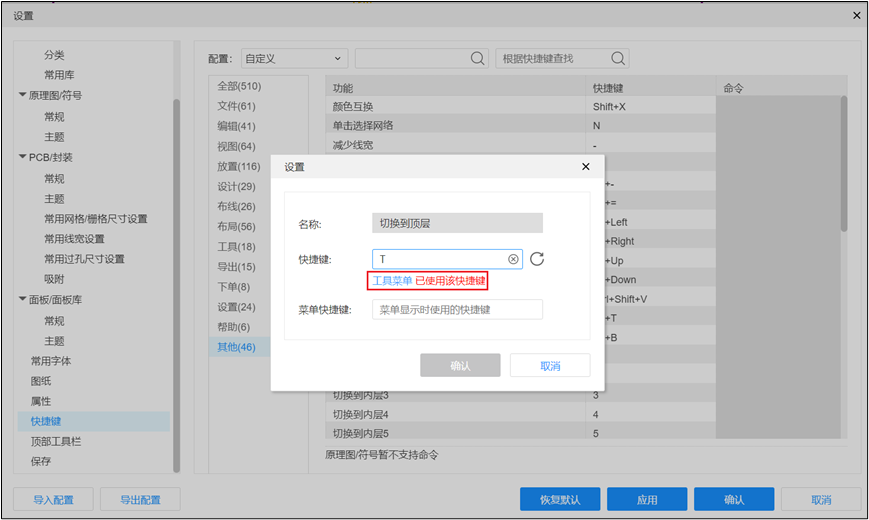Select the 帮助(6) category
The width and height of the screenshot is (869, 520).
tap(234, 327)
